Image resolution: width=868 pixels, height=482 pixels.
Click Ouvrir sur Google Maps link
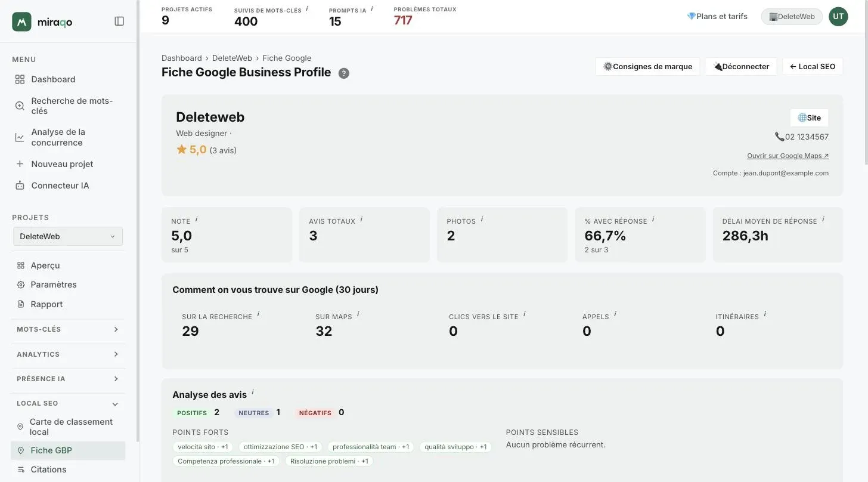click(788, 156)
